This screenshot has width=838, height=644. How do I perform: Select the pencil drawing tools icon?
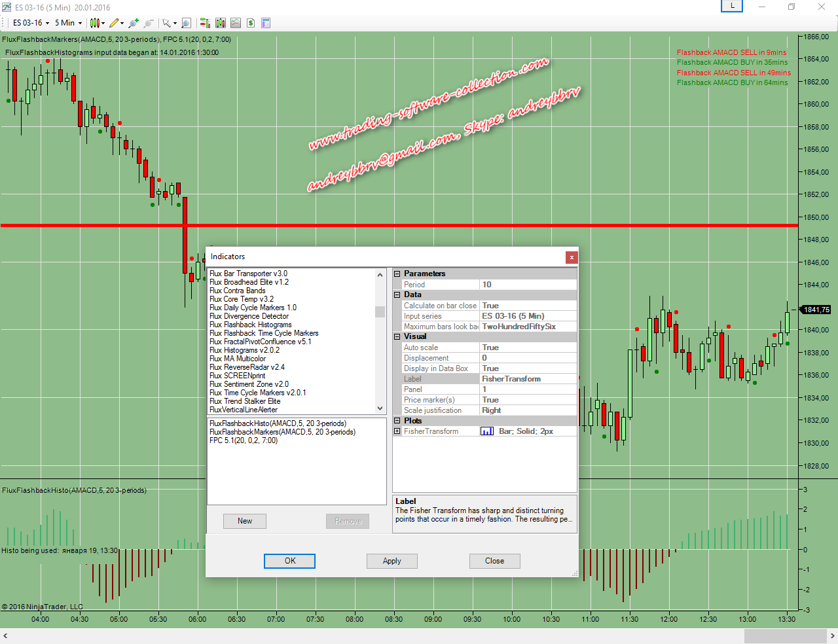(115, 23)
